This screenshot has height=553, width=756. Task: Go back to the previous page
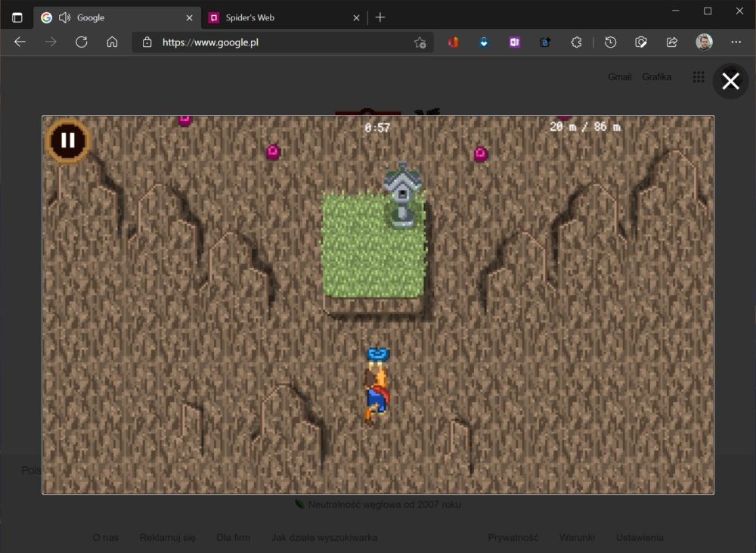click(20, 42)
